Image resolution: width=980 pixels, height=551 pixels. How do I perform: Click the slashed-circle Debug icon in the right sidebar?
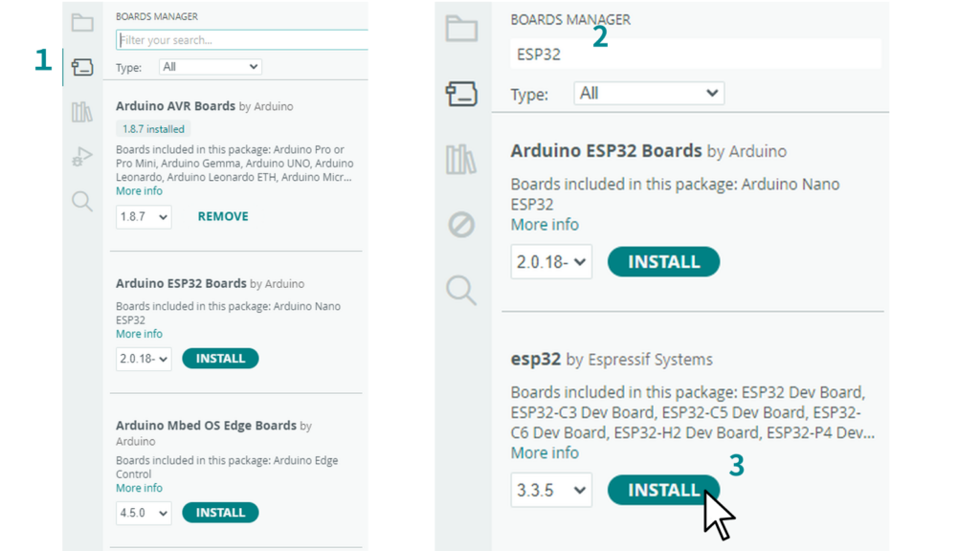click(x=461, y=225)
